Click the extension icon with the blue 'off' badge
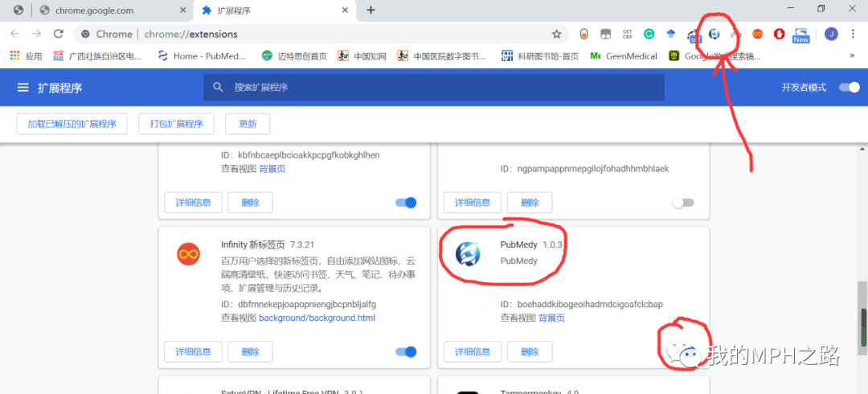 pos(693,35)
